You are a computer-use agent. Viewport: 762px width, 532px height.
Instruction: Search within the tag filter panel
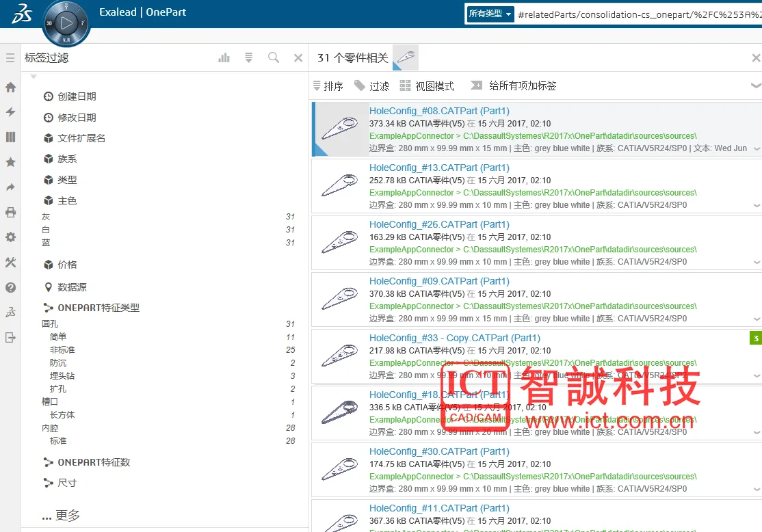click(x=274, y=58)
